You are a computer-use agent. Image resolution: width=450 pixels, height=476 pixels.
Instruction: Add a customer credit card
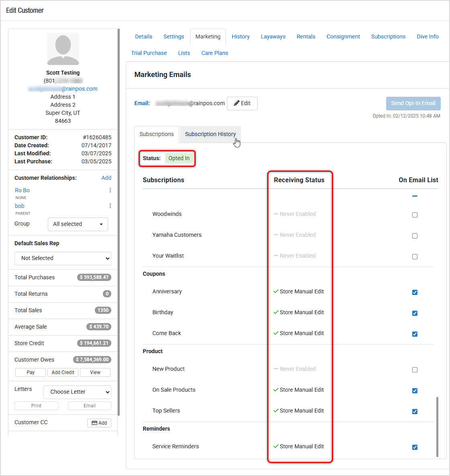pos(99,423)
